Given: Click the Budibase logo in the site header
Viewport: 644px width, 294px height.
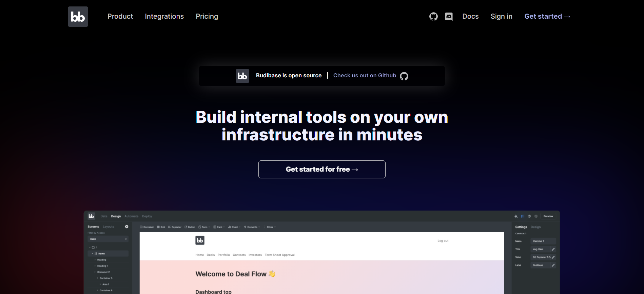Looking at the screenshot, I should pyautogui.click(x=78, y=17).
